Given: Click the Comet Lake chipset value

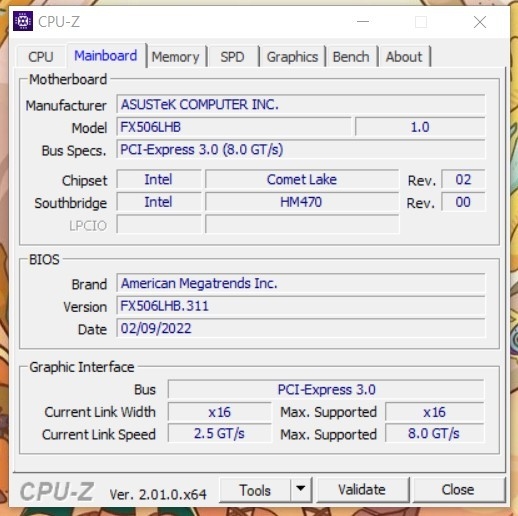Looking at the screenshot, I should [x=302, y=180].
